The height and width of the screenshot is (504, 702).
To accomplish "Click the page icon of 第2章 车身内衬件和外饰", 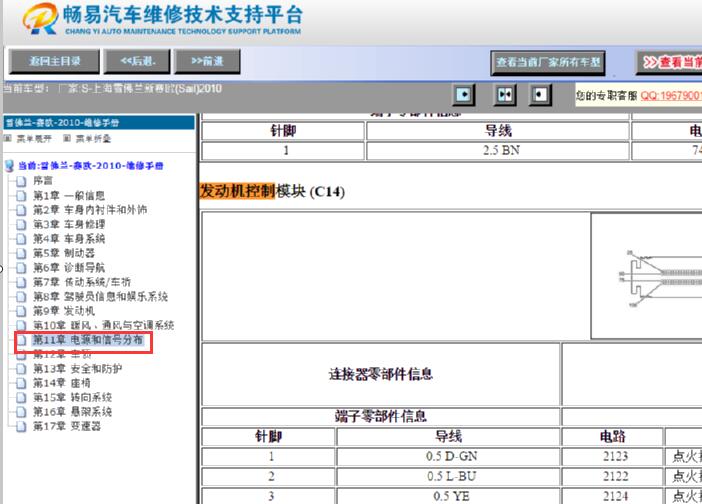I will 21,210.
